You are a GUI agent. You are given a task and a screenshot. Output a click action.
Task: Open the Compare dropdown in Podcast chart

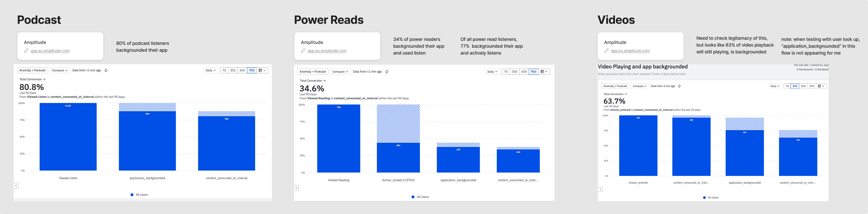pos(60,70)
